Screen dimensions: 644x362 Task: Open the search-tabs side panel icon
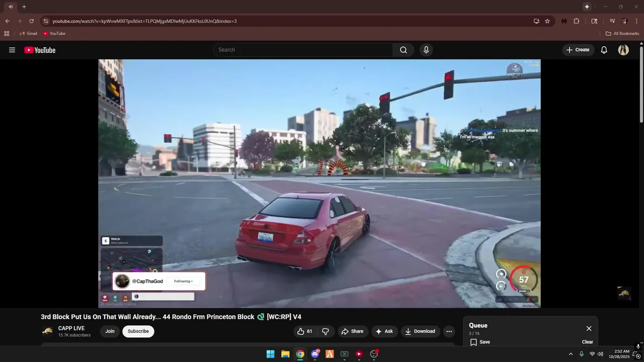[594, 21]
